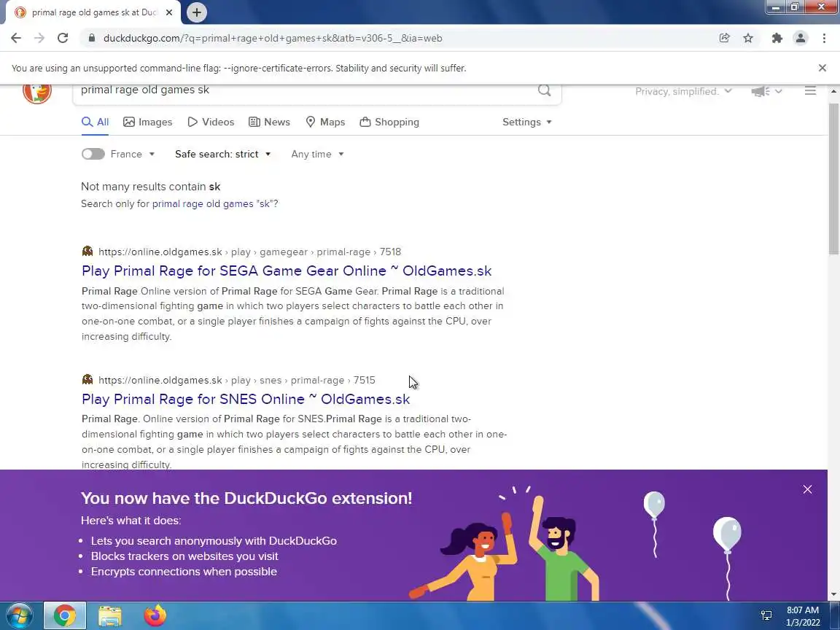Click 'Not many results contain sk' text
This screenshot has height=630, width=840.
coord(150,187)
